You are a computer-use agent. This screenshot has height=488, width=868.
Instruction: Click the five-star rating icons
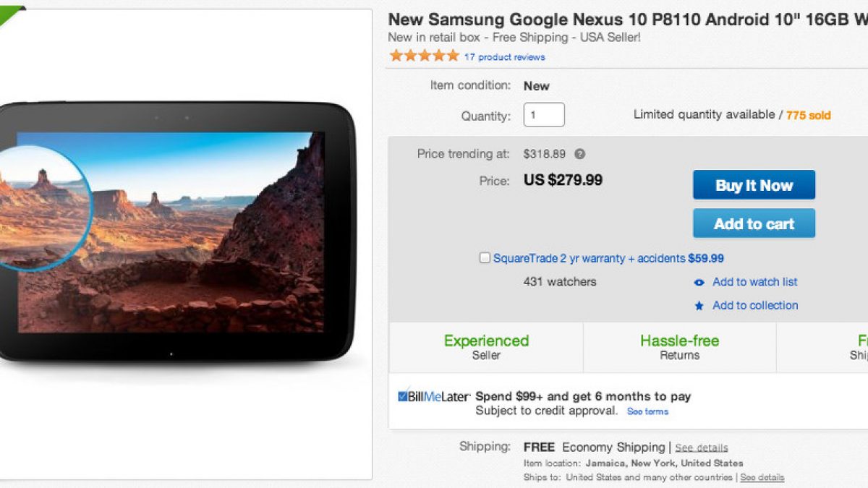click(424, 56)
